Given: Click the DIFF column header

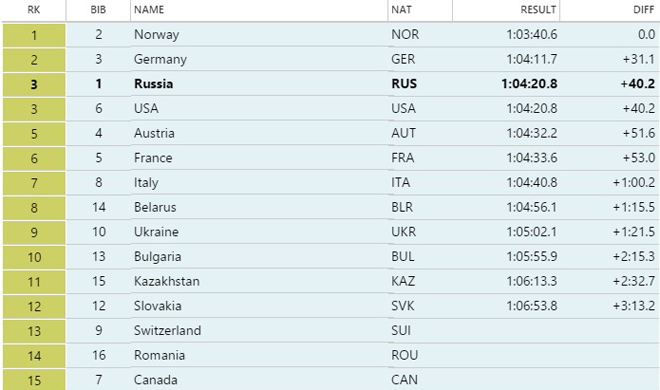Looking at the screenshot, I should [x=644, y=10].
